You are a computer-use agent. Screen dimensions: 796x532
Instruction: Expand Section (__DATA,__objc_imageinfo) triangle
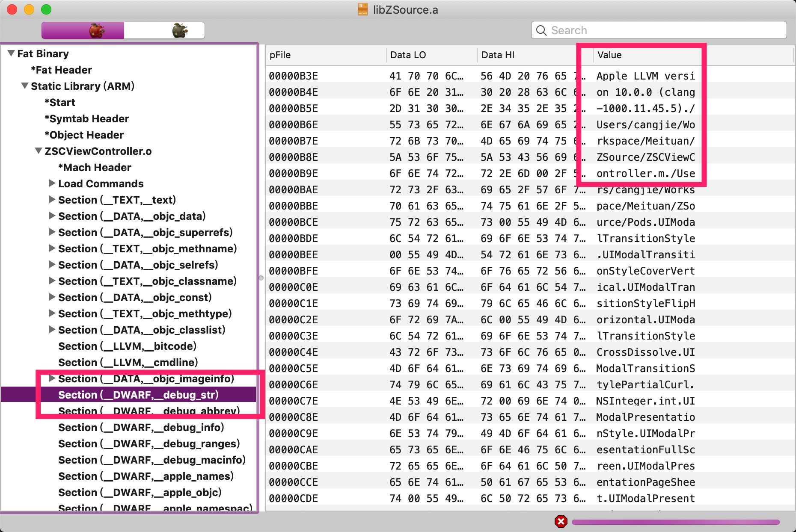point(52,378)
